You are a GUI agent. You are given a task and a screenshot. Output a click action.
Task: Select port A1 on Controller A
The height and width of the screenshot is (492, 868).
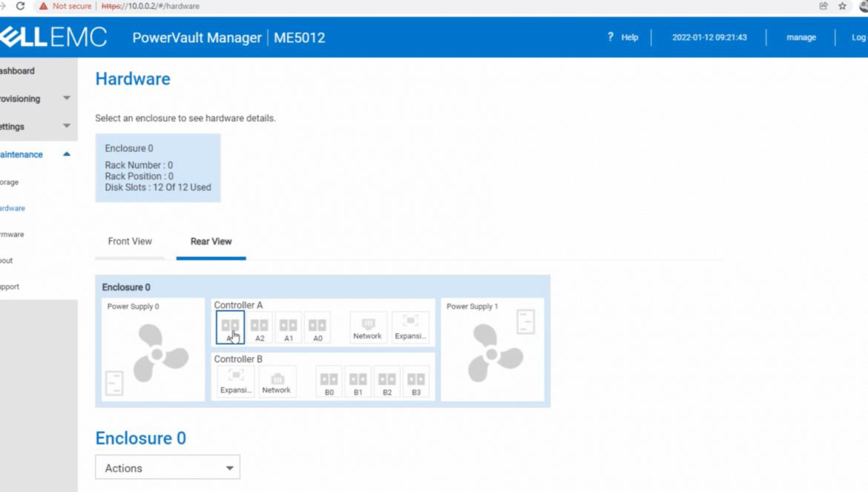[289, 327]
